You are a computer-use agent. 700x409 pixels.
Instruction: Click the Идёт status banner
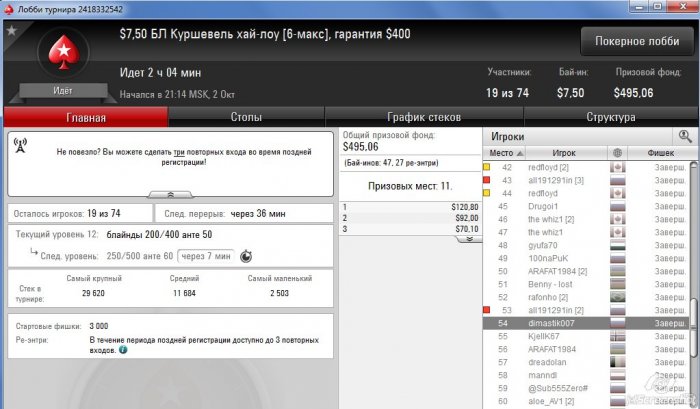[x=63, y=91]
